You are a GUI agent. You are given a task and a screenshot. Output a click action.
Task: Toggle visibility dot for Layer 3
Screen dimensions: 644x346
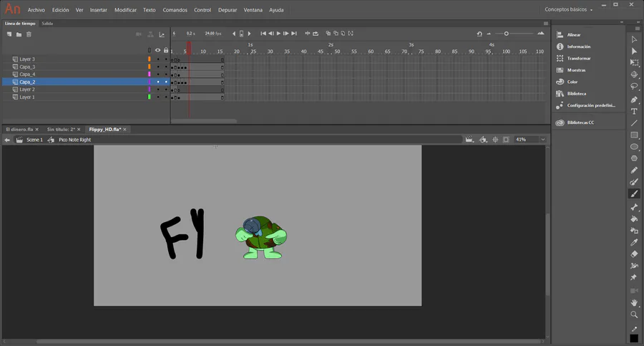click(157, 59)
